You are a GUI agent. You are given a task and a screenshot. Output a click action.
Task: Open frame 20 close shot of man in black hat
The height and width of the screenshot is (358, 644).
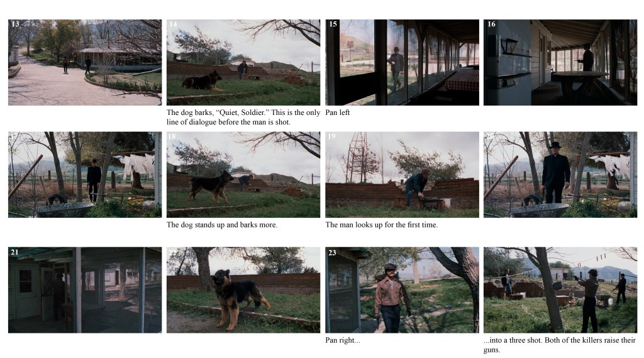coord(560,175)
